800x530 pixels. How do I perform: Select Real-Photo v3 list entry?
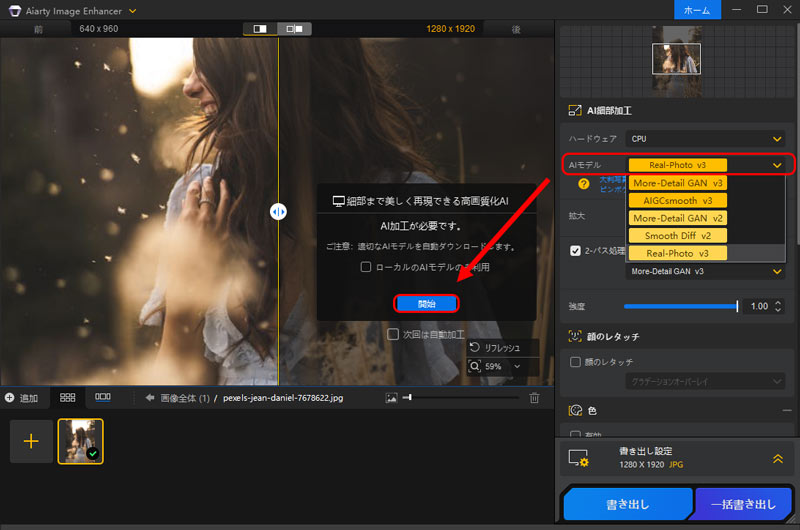(x=678, y=253)
